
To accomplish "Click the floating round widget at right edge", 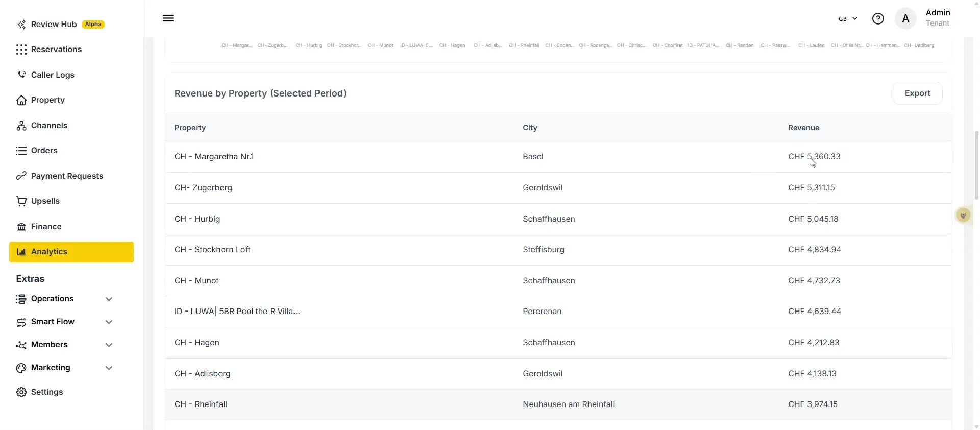I will (x=963, y=216).
